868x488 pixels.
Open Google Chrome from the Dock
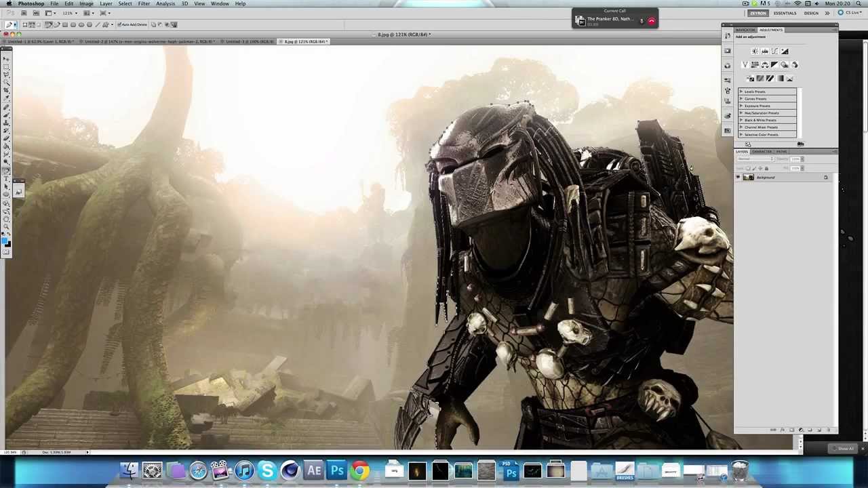360,470
